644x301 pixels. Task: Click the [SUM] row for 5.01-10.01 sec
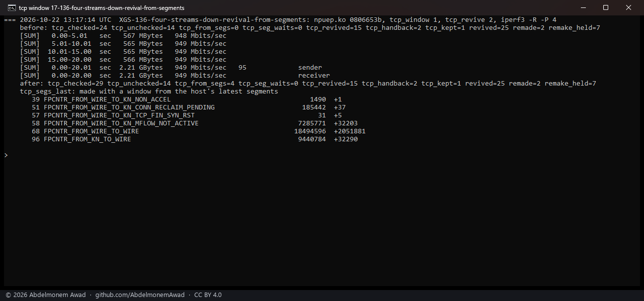pos(123,44)
